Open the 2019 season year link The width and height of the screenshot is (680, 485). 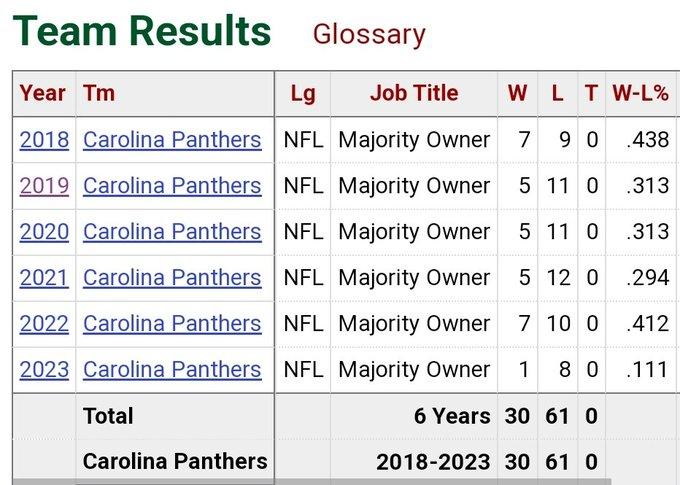coord(44,186)
